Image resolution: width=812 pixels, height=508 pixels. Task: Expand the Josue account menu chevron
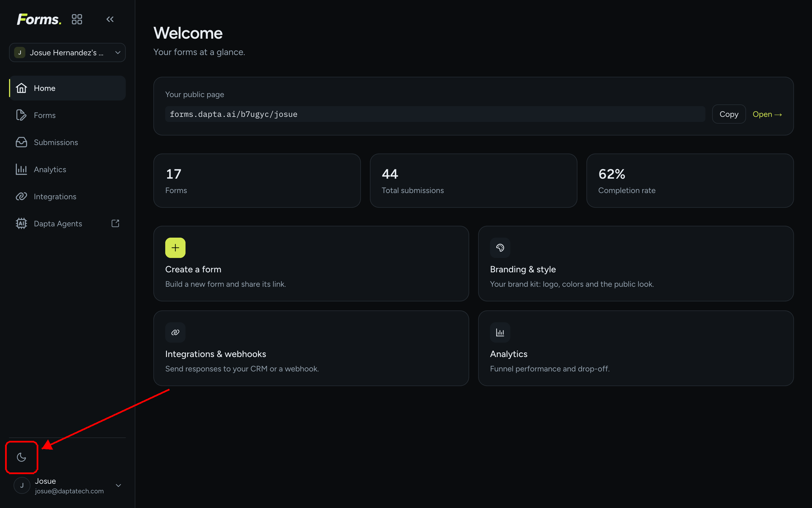(x=118, y=485)
